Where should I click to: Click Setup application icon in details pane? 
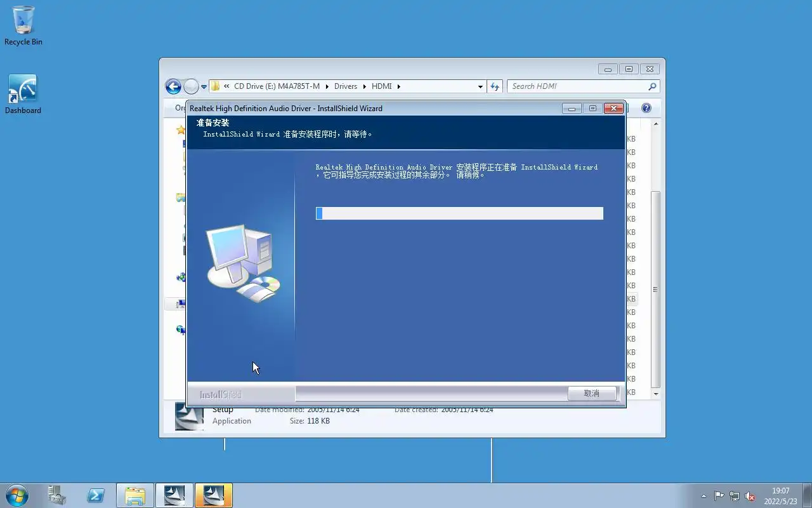[x=189, y=416]
